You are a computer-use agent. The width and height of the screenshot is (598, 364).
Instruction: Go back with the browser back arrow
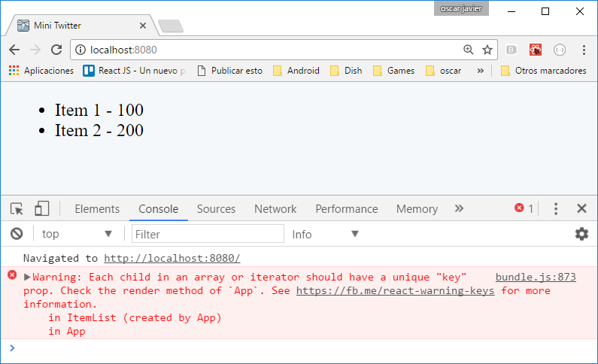(14, 50)
